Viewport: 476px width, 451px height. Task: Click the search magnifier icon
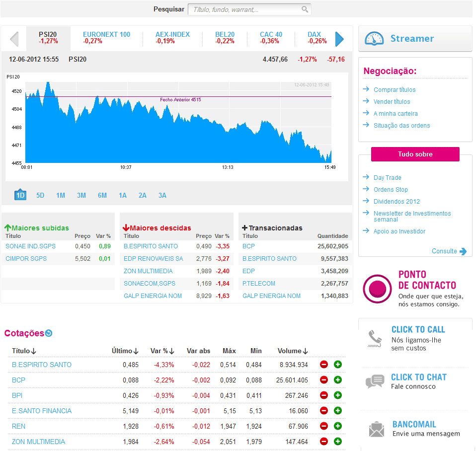(305, 9)
